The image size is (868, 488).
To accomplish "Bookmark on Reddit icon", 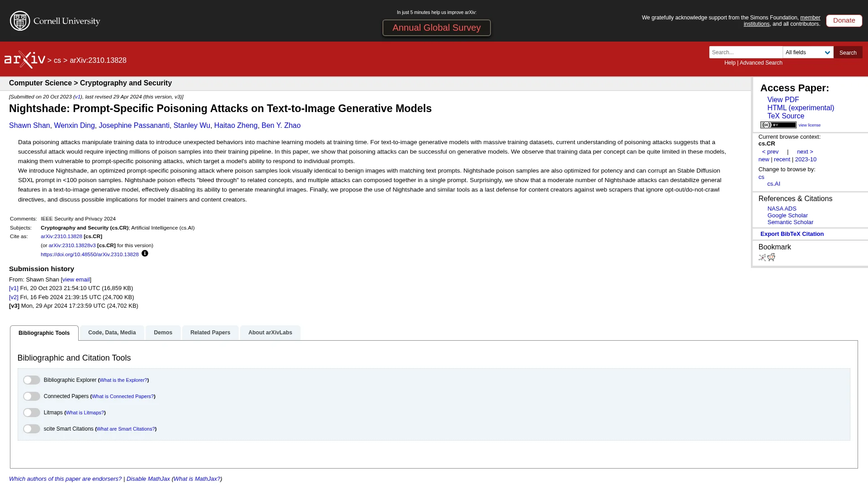I will click(771, 257).
